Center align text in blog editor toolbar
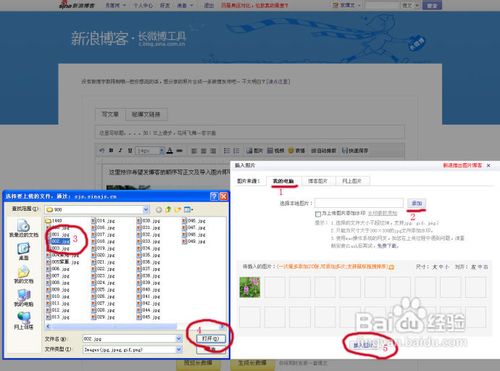 [x=203, y=151]
